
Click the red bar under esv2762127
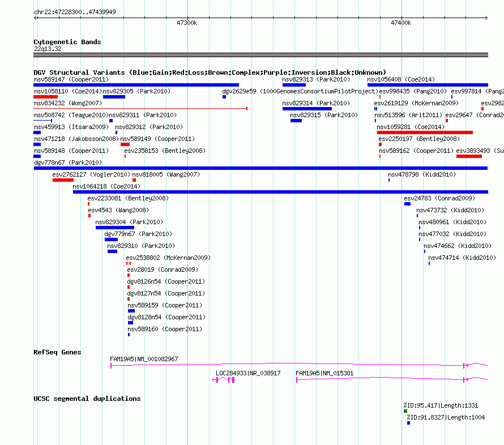[x=63, y=180]
